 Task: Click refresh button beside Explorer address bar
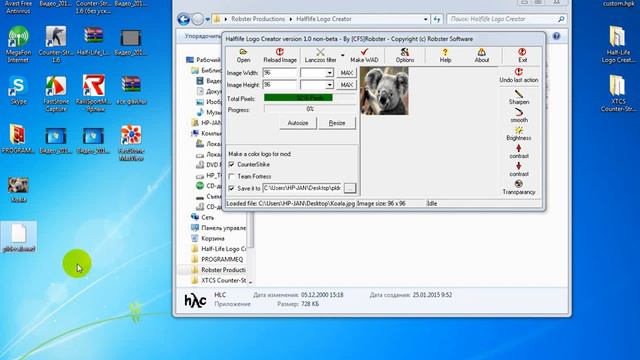coord(437,19)
